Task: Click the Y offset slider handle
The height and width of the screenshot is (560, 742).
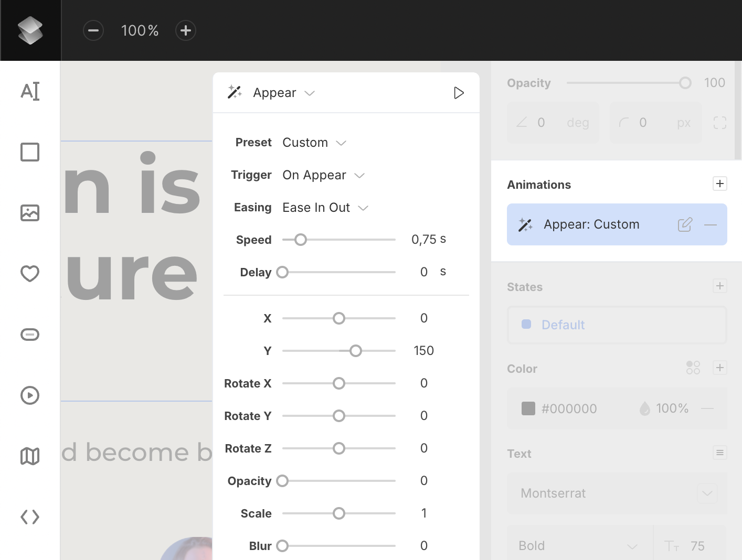Action: 356,351
